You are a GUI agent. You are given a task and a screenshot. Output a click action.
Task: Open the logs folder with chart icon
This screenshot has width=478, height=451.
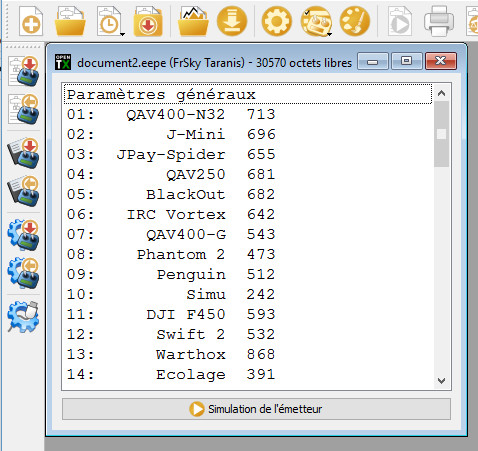click(x=193, y=22)
